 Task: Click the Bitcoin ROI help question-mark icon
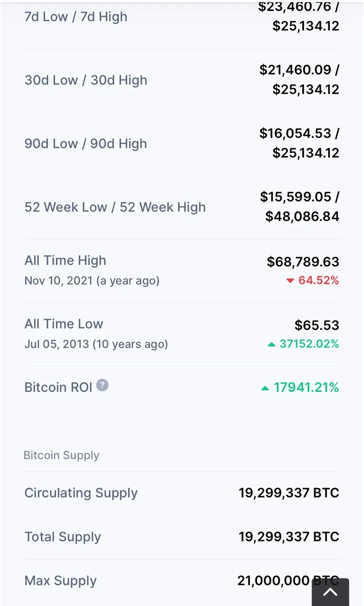coord(102,385)
